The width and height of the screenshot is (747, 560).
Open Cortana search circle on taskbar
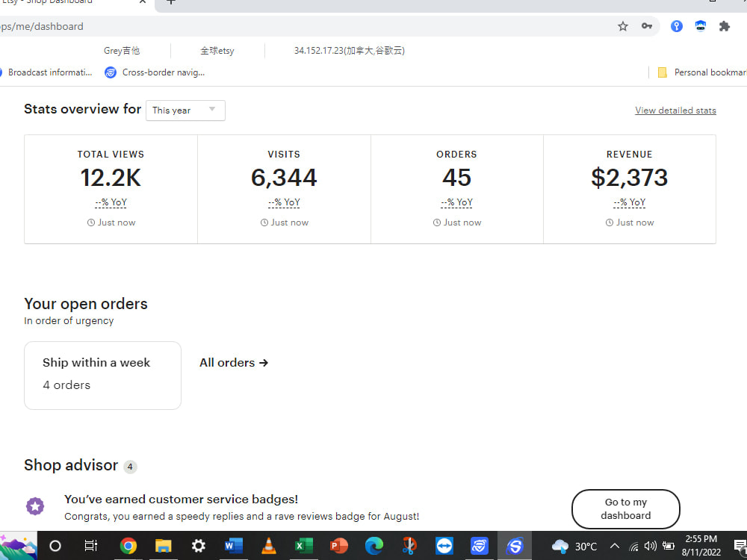click(55, 546)
